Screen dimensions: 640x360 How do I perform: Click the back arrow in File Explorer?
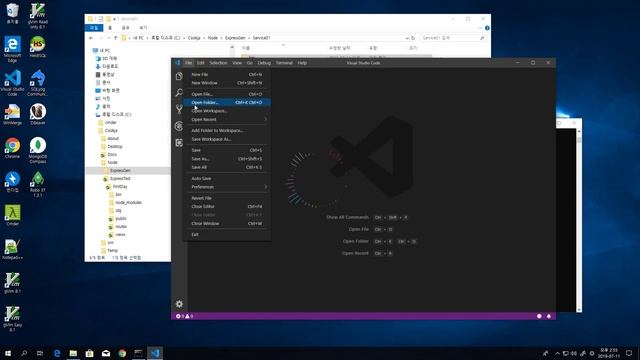click(91, 38)
